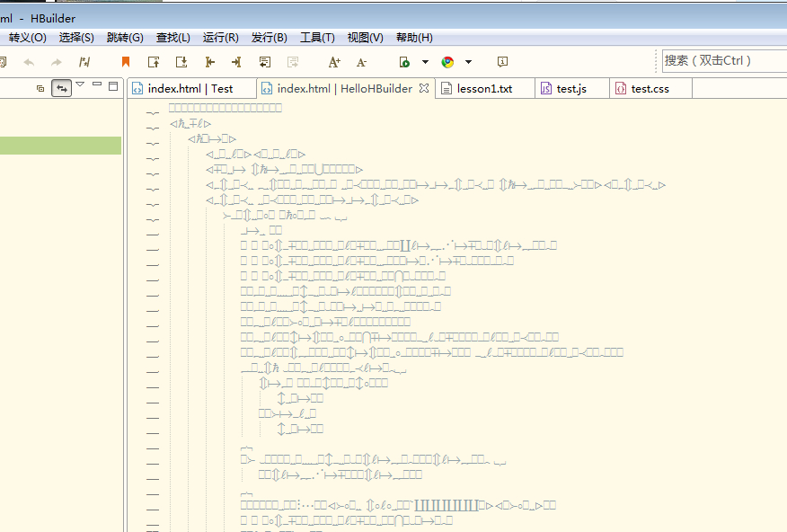The height and width of the screenshot is (532, 787).
Task: Click the indent right arrow icon
Action: (236, 62)
